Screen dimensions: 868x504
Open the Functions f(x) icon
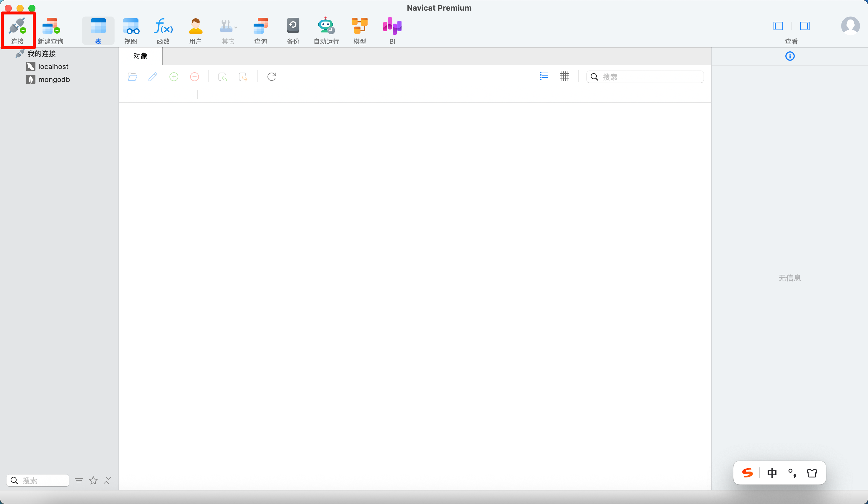pyautogui.click(x=163, y=27)
